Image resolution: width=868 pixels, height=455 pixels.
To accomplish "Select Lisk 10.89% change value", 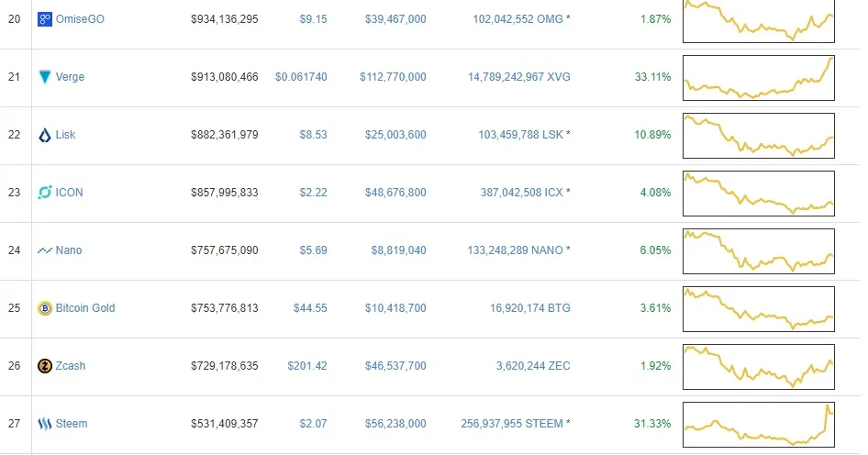I will 652,135.
